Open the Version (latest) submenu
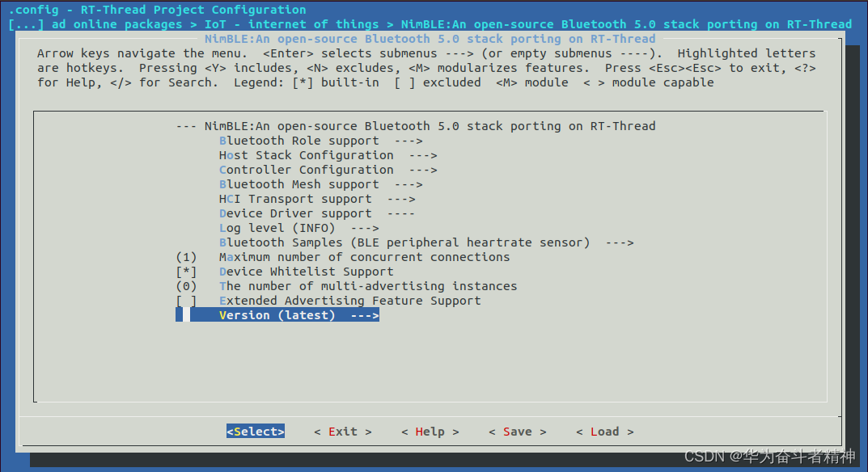This screenshot has width=868, height=472. point(275,314)
